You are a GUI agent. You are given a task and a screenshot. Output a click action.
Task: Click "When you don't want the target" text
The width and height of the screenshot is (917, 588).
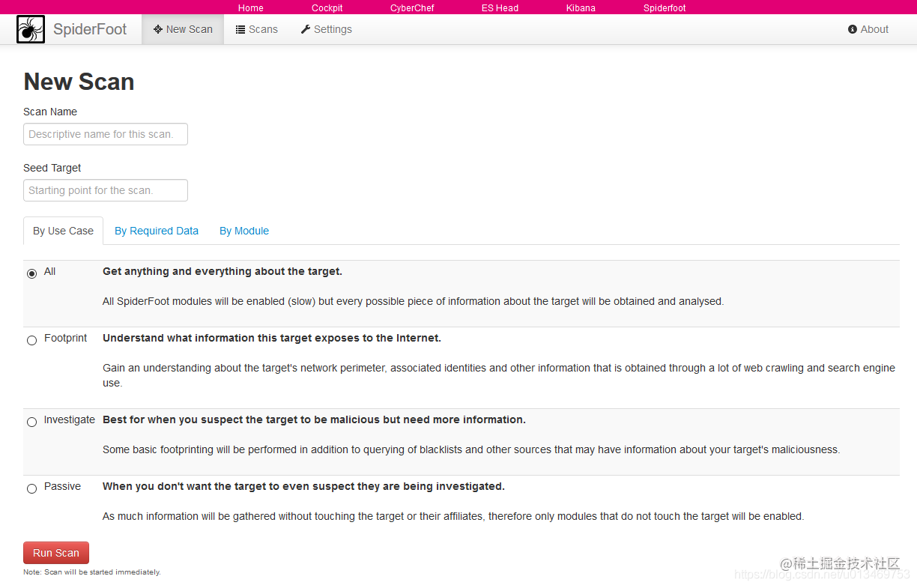(303, 486)
